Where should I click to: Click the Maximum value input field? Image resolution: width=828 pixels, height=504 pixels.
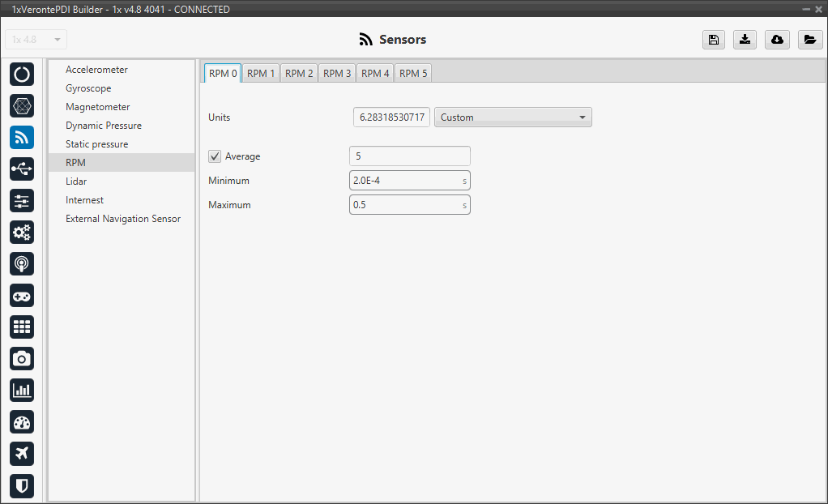coord(405,205)
